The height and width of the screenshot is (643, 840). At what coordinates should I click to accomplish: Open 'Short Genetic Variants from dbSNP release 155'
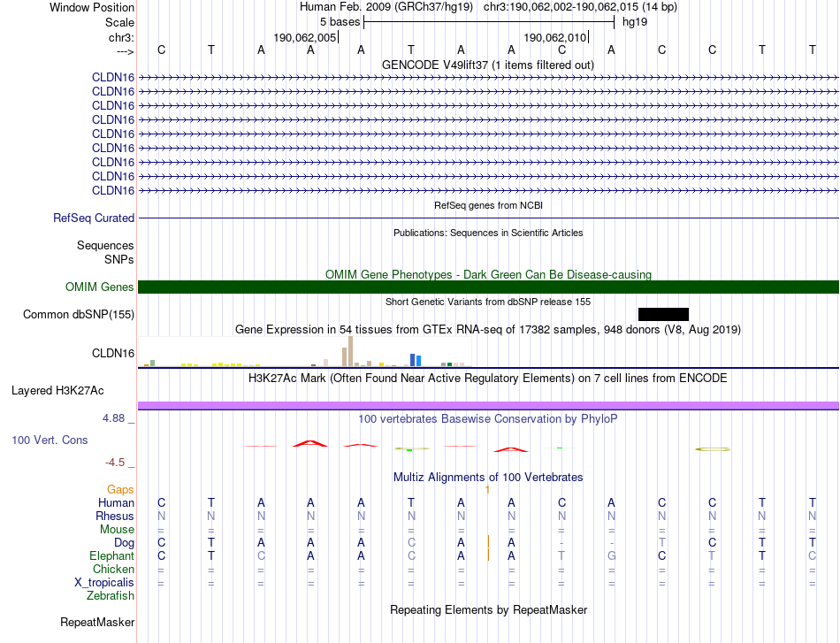pyautogui.click(x=488, y=302)
